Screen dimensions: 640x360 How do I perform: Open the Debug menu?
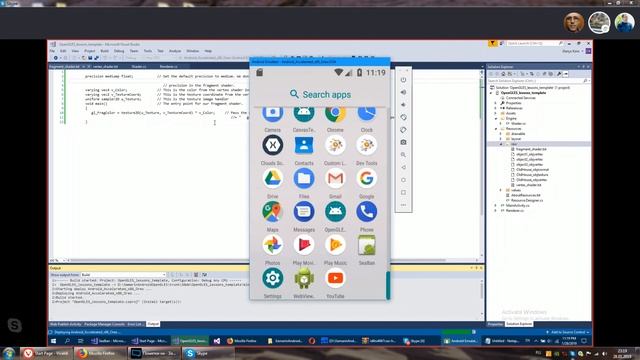(x=119, y=51)
